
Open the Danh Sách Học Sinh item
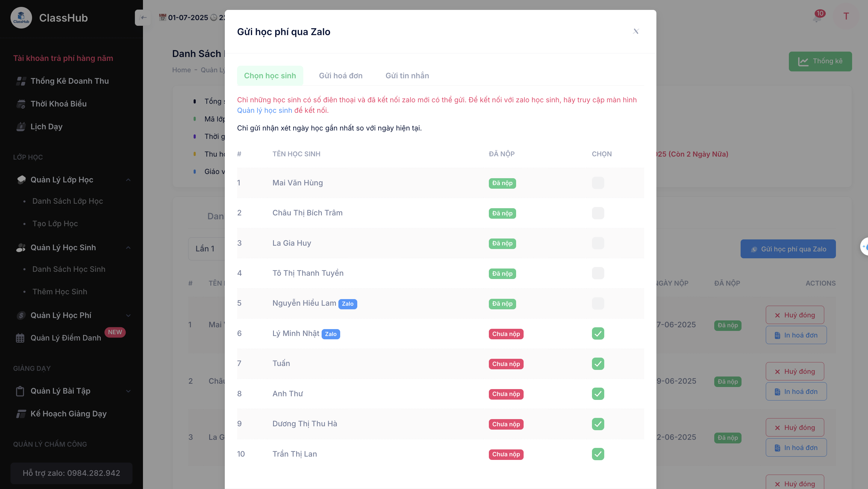69,269
